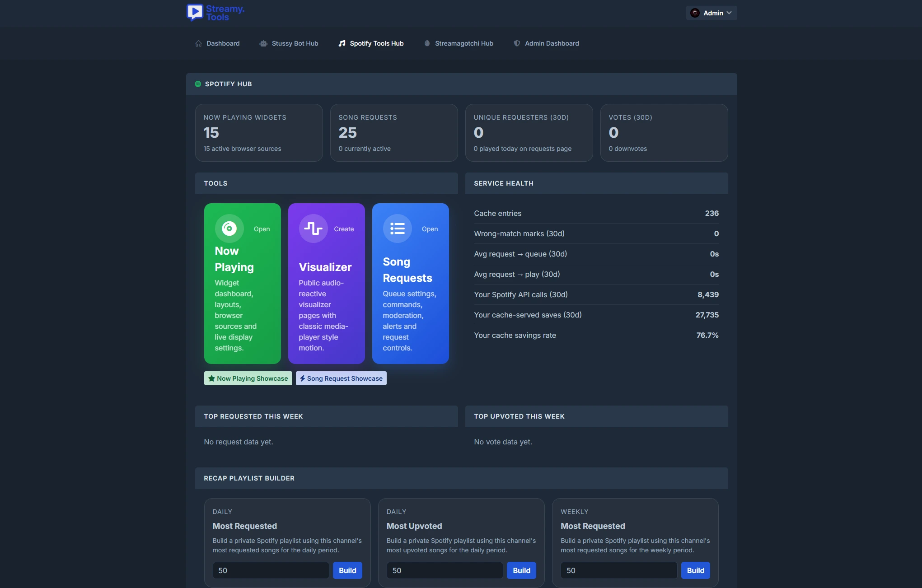922x588 pixels.
Task: Click the Visualizer waveform icon
Action: [313, 229]
